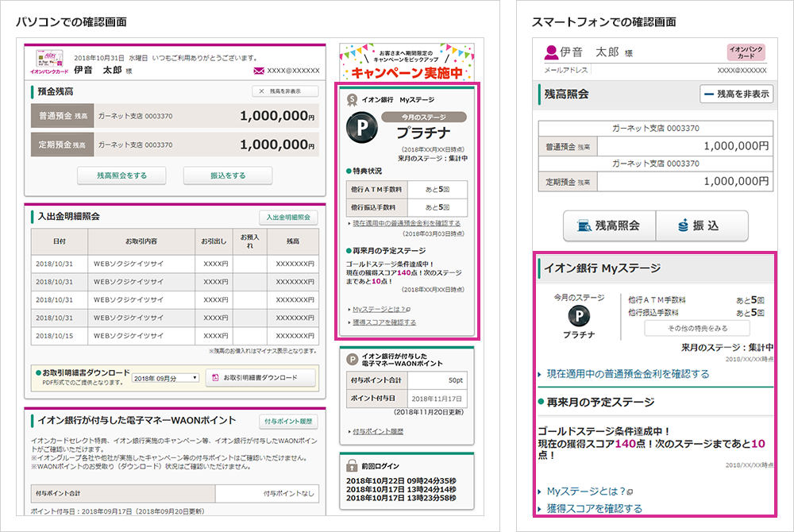This screenshot has height=532, width=794.
Task: Click the 50pt points value
Action: (455, 380)
